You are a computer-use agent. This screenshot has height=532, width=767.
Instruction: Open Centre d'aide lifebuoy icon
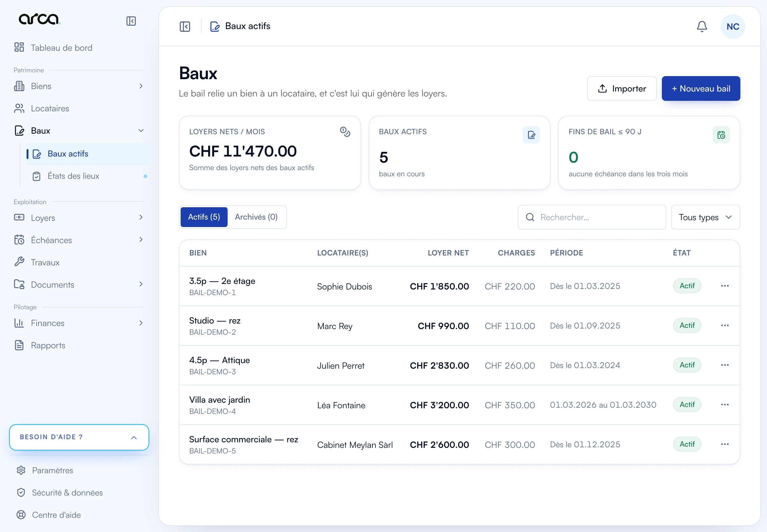pyautogui.click(x=21, y=515)
